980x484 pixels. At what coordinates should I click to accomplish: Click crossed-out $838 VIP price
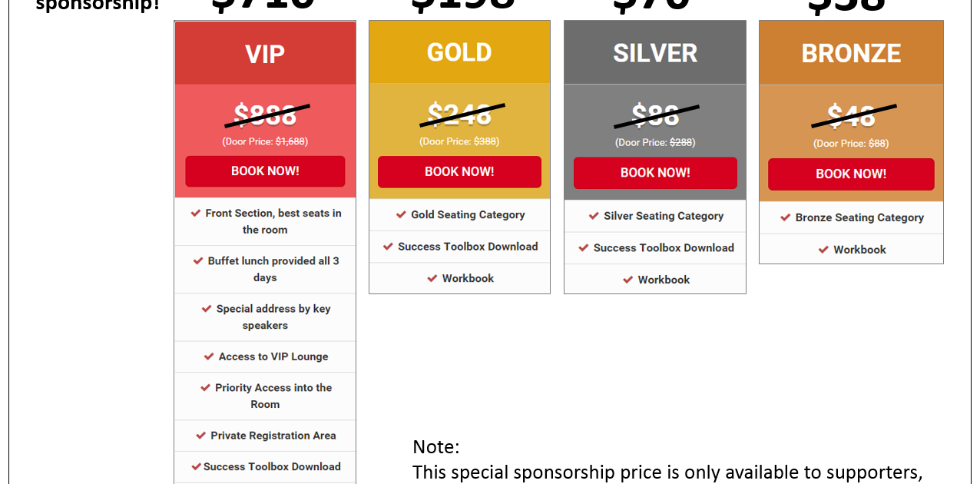(x=265, y=115)
